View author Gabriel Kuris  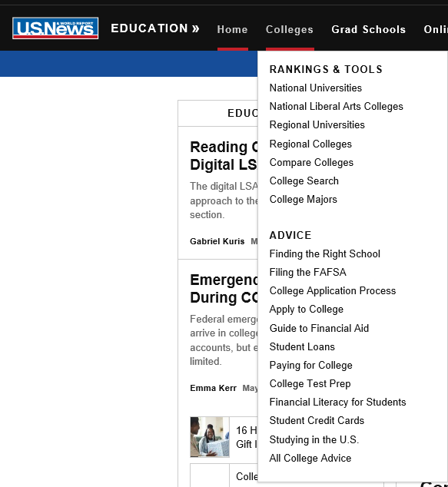[217, 241]
